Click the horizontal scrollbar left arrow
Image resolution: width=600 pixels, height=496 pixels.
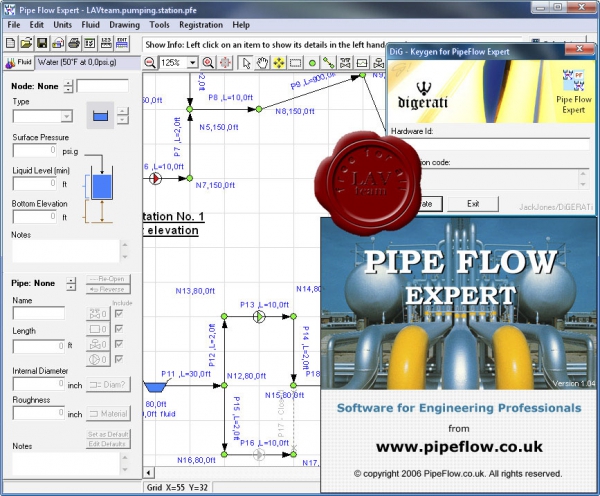click(x=148, y=473)
